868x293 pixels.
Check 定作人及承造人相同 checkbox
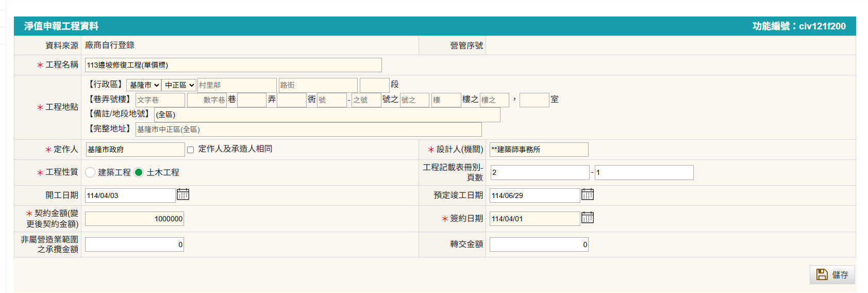[x=190, y=150]
